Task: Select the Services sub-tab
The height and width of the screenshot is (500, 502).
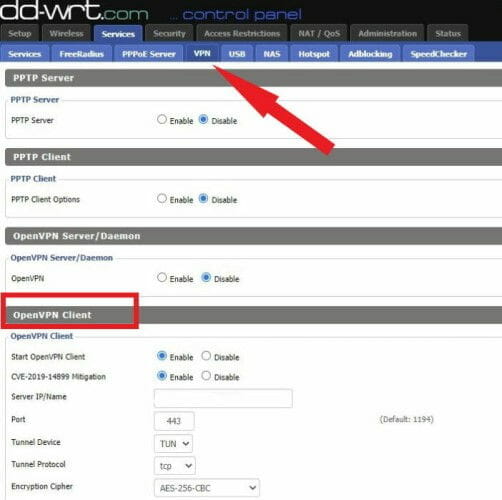Action: [x=25, y=54]
